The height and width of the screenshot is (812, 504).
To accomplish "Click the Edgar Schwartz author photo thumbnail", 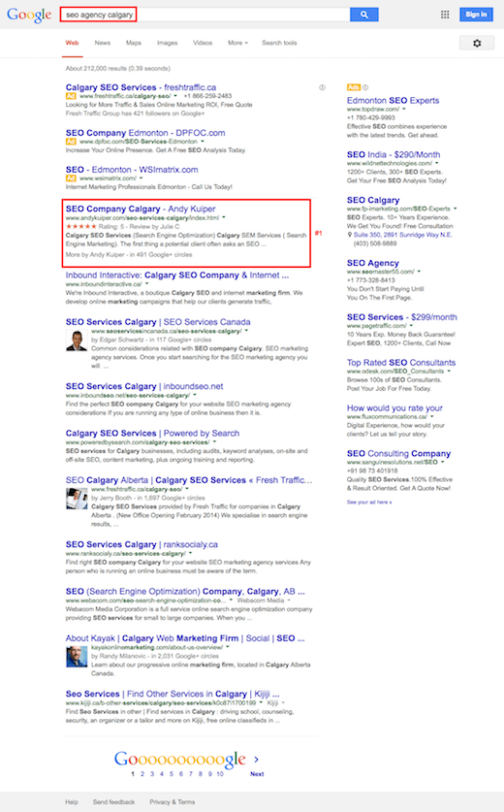I will click(x=77, y=341).
